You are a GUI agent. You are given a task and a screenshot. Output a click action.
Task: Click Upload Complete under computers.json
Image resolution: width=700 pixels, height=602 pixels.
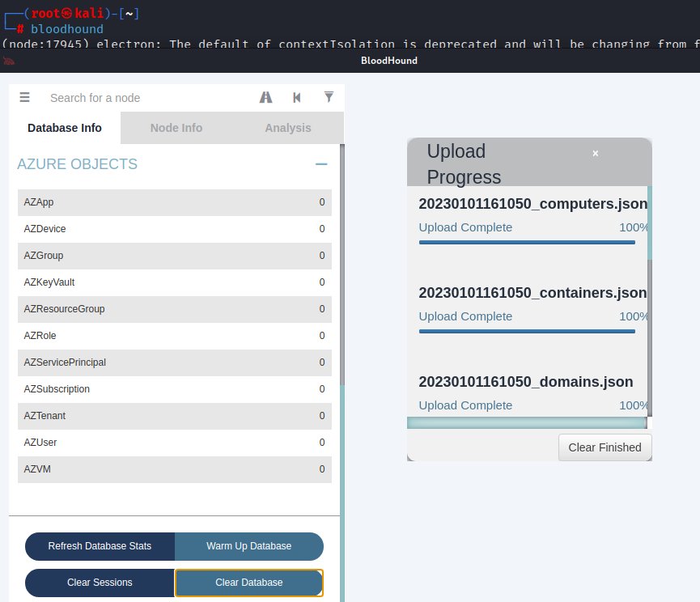tap(465, 227)
